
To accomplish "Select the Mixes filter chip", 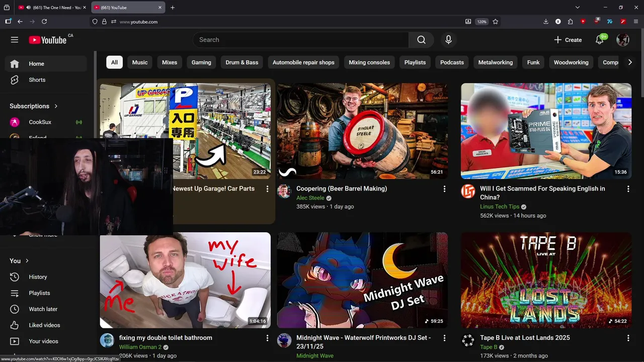I will point(170,62).
